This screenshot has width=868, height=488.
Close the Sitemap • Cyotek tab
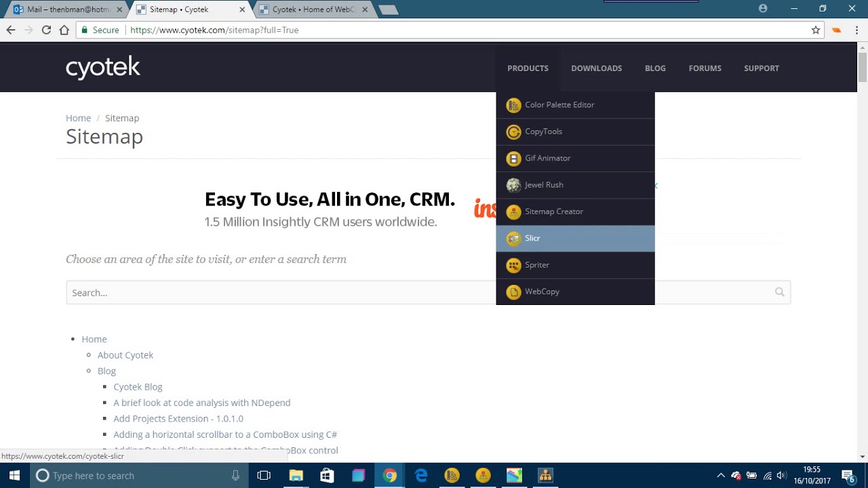242,9
